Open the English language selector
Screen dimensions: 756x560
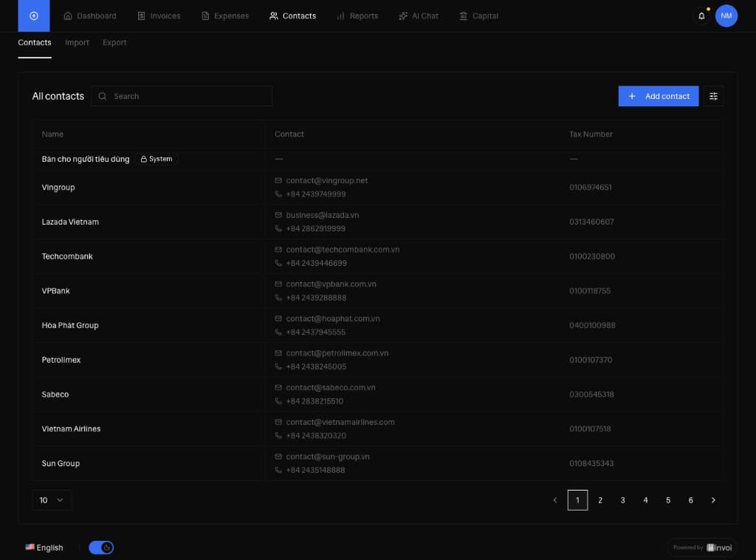(x=44, y=547)
